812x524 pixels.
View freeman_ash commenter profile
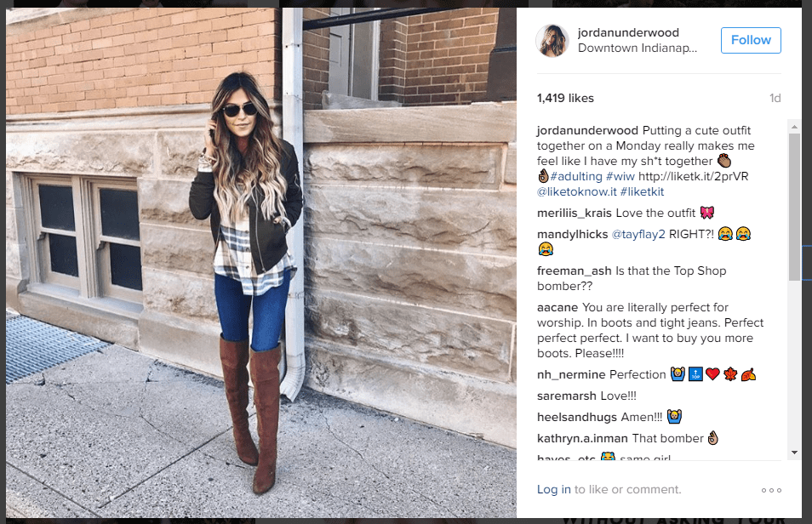pyautogui.click(x=575, y=271)
